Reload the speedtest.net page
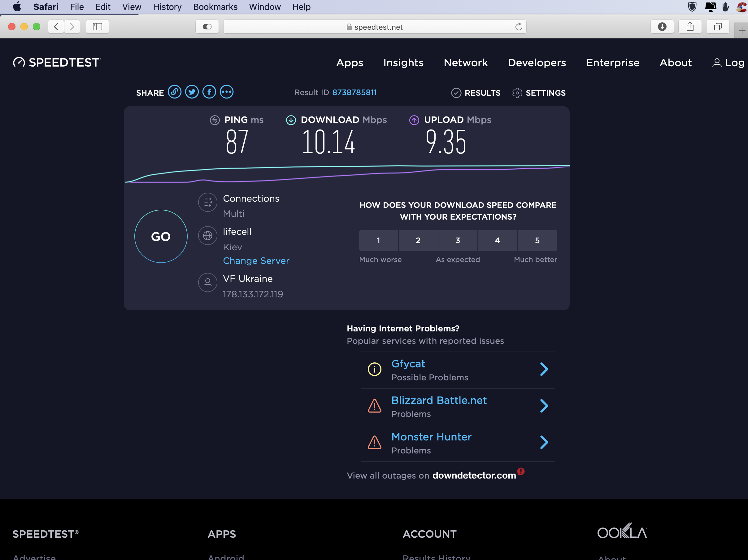The width and height of the screenshot is (748, 560). (519, 27)
